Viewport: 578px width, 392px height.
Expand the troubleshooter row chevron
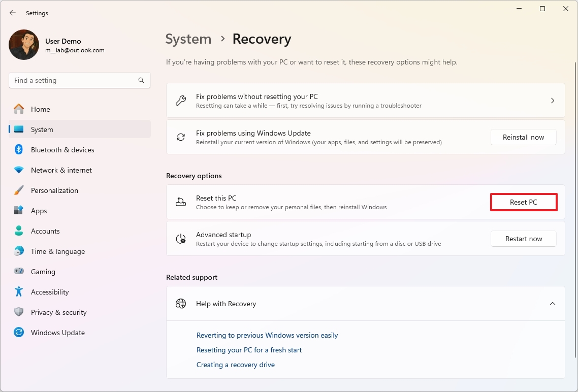553,100
